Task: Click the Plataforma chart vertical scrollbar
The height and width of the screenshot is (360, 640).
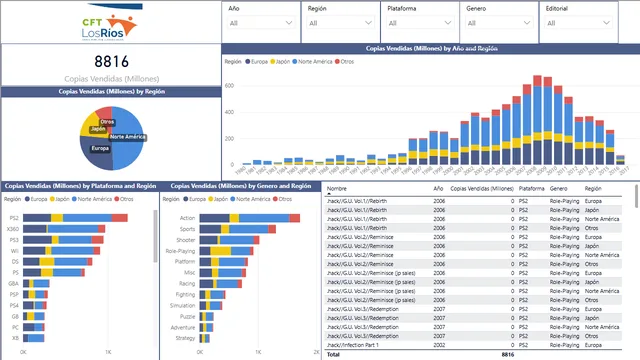Action: (x=155, y=236)
